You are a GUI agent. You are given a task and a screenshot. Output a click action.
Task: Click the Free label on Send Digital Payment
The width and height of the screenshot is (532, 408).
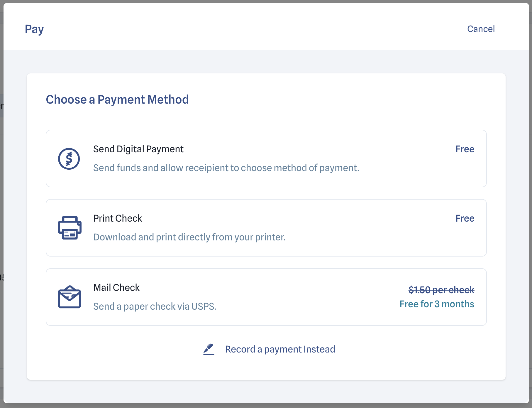pos(465,149)
